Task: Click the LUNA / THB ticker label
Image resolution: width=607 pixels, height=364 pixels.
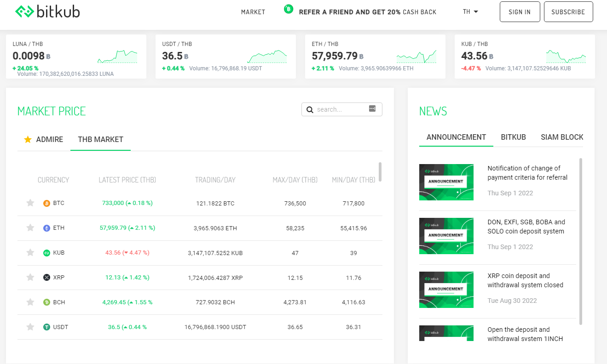Action: (x=28, y=44)
